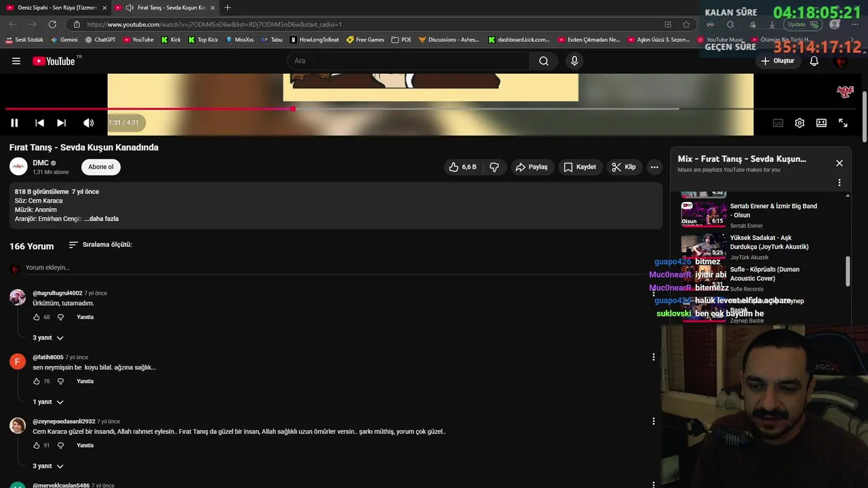Open Mix playlist three-dot options
Image resolution: width=868 pixels, height=488 pixels.
click(x=840, y=183)
